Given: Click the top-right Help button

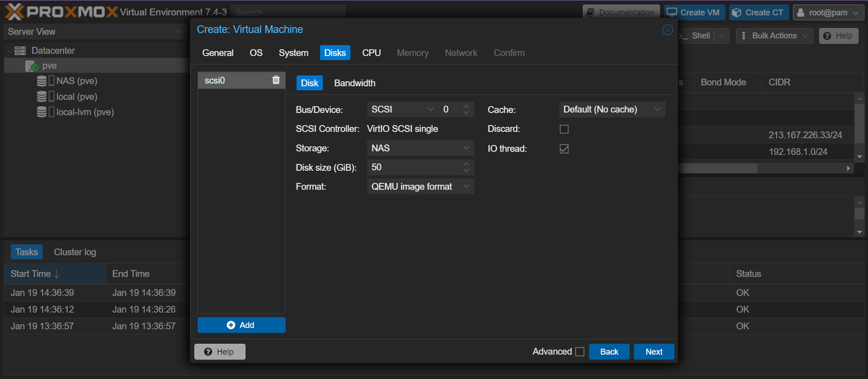Looking at the screenshot, I should [x=839, y=36].
